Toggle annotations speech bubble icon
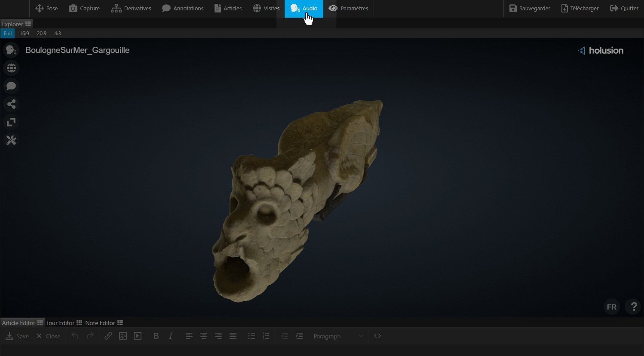The image size is (644, 356). tap(11, 86)
